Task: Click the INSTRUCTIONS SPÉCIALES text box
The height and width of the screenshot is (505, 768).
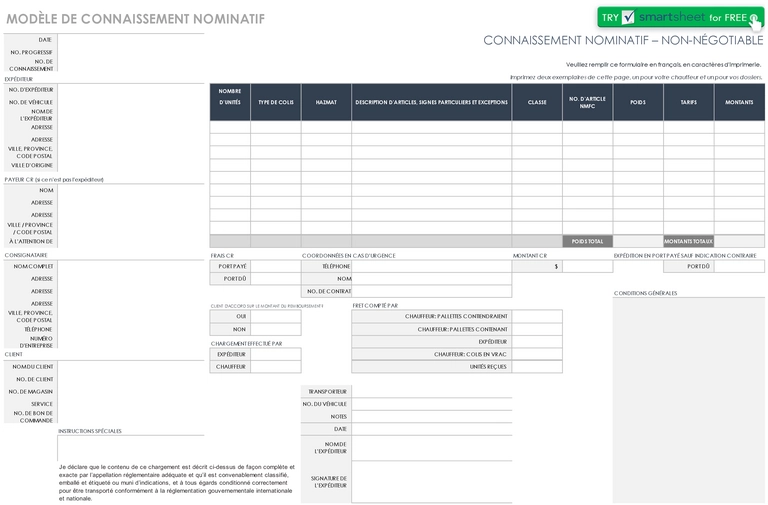Action: 131,448
